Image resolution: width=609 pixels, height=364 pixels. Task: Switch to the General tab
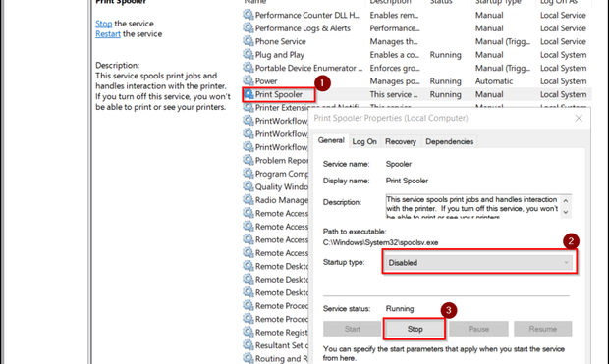click(x=331, y=140)
